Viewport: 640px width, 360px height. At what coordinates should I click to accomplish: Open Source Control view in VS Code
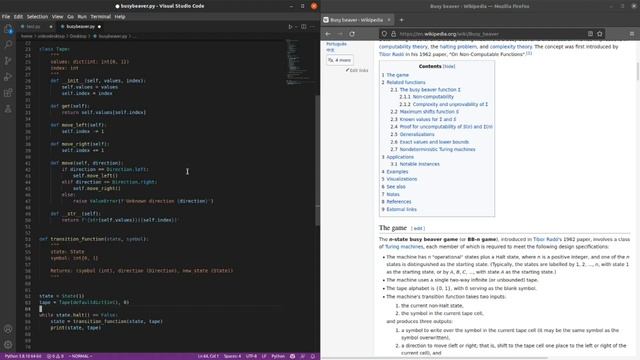point(8,61)
